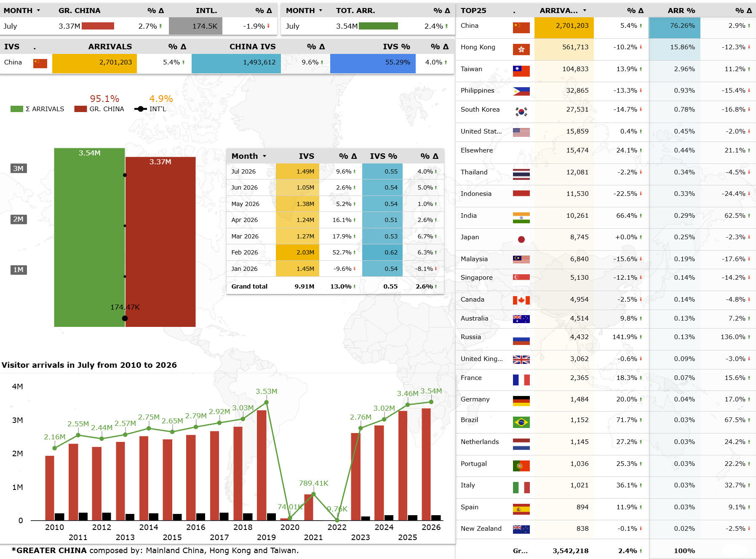756x559 pixels.
Task: Sort by IVS % header in monthly table
Action: pos(383,156)
